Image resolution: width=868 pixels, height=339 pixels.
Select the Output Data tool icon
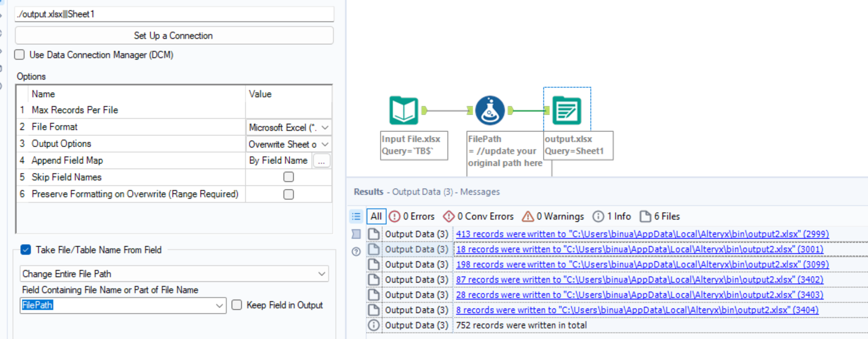(x=566, y=110)
